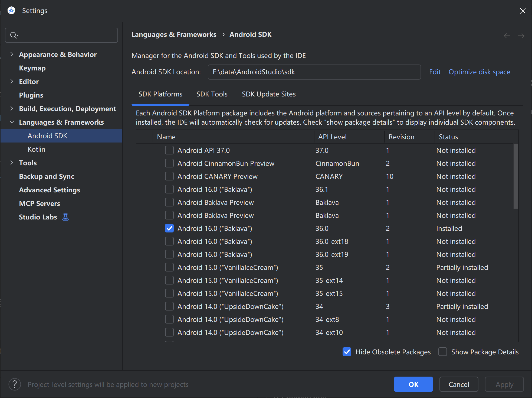Click the Apply button
Viewport: 532px width, 398px height.
pyautogui.click(x=504, y=384)
